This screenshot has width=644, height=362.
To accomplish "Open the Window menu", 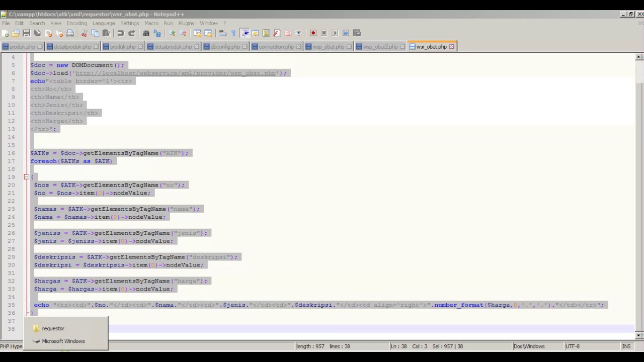I will [x=209, y=23].
